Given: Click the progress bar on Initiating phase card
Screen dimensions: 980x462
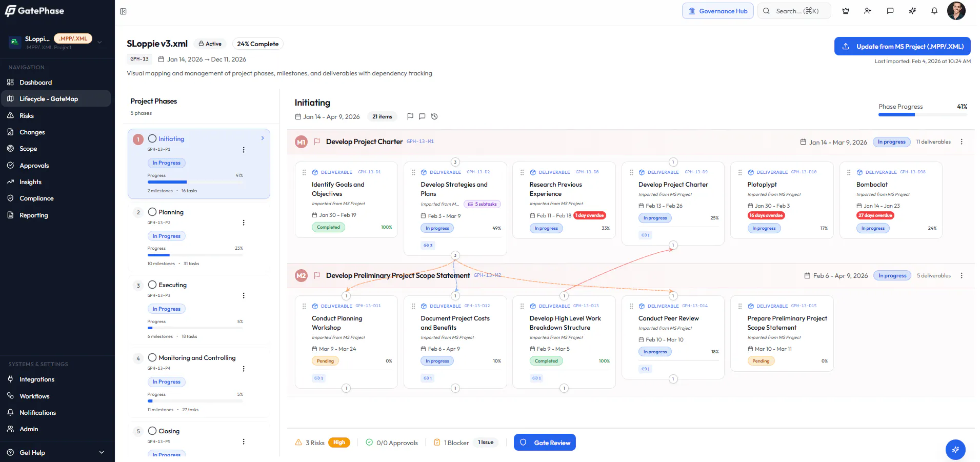Looking at the screenshot, I should (195, 182).
